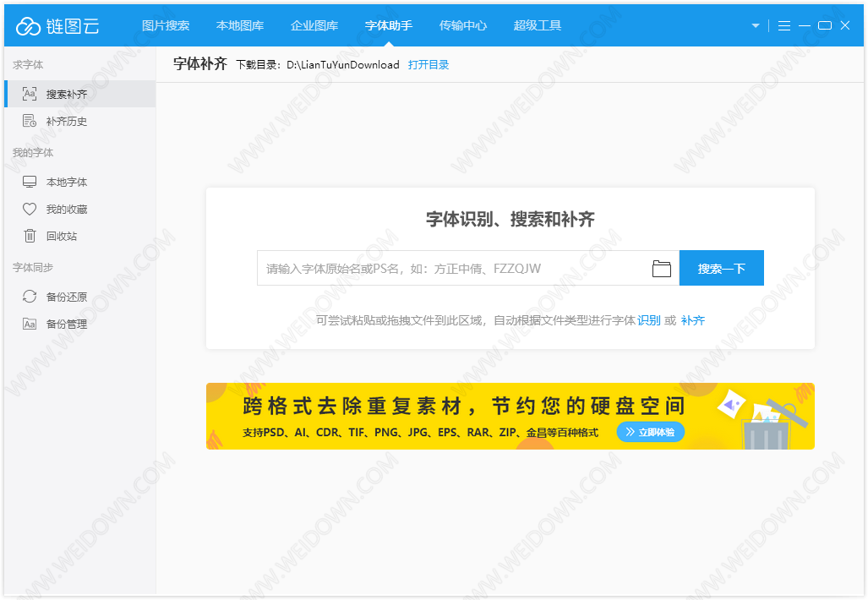Click the 求字体 section label
This screenshot has height=600, width=868.
28,65
